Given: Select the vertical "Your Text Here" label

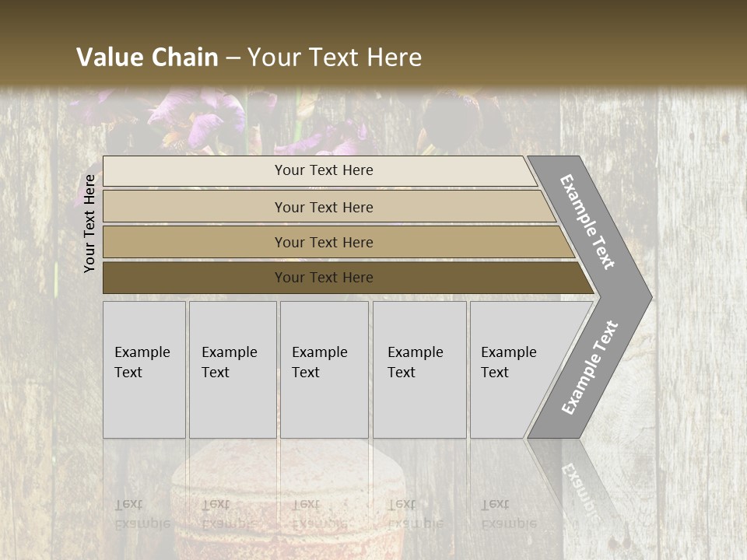Looking at the screenshot, I should click(90, 223).
